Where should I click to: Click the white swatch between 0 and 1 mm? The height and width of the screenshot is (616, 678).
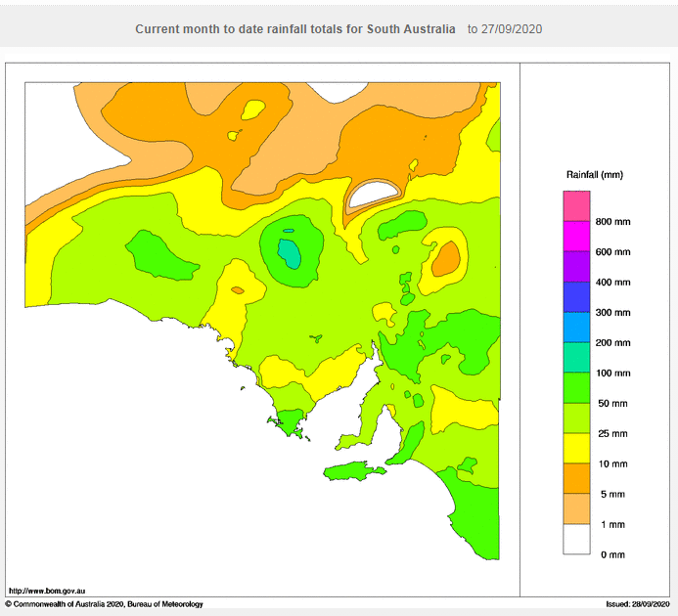coord(576,539)
